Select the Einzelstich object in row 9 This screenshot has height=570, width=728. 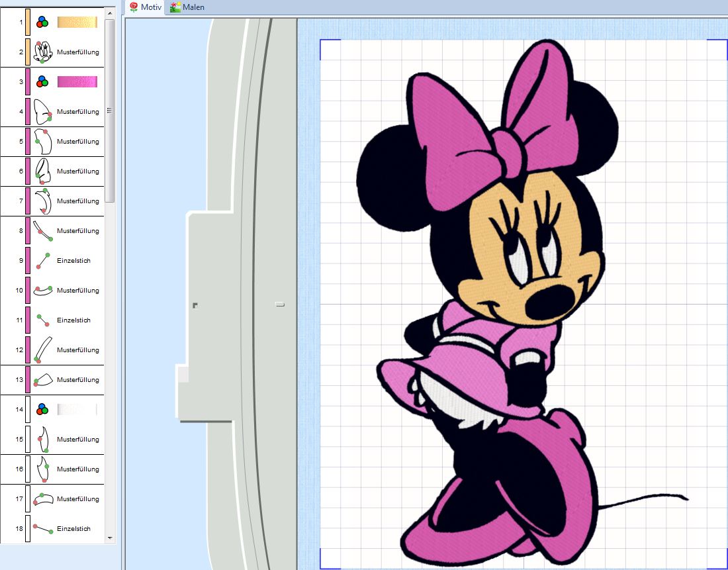pyautogui.click(x=73, y=261)
